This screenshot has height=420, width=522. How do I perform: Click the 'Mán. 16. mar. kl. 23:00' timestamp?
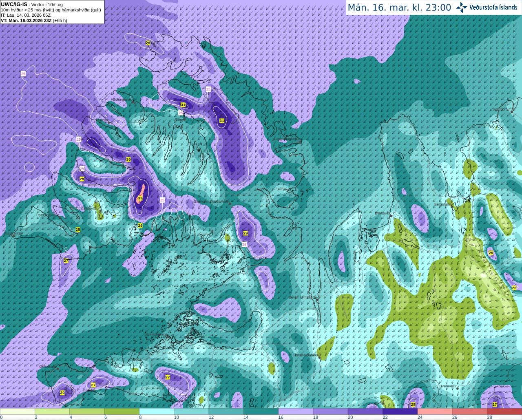(x=399, y=7)
